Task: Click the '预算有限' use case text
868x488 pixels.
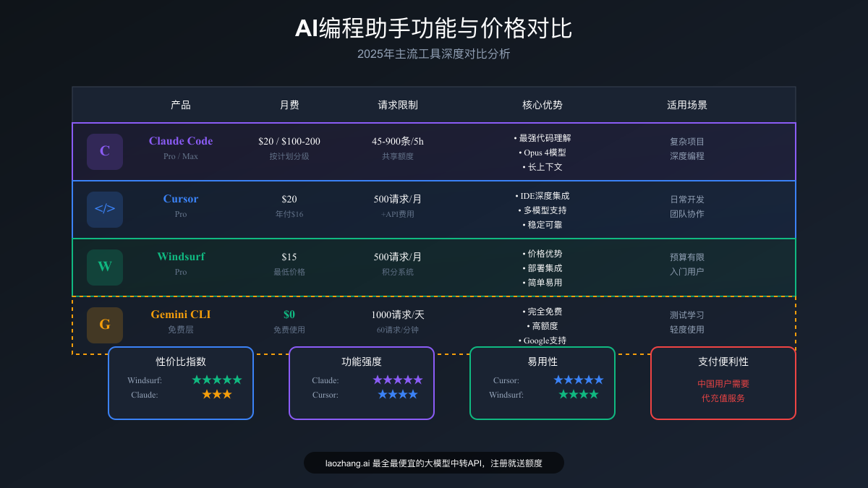Action: [x=687, y=257]
